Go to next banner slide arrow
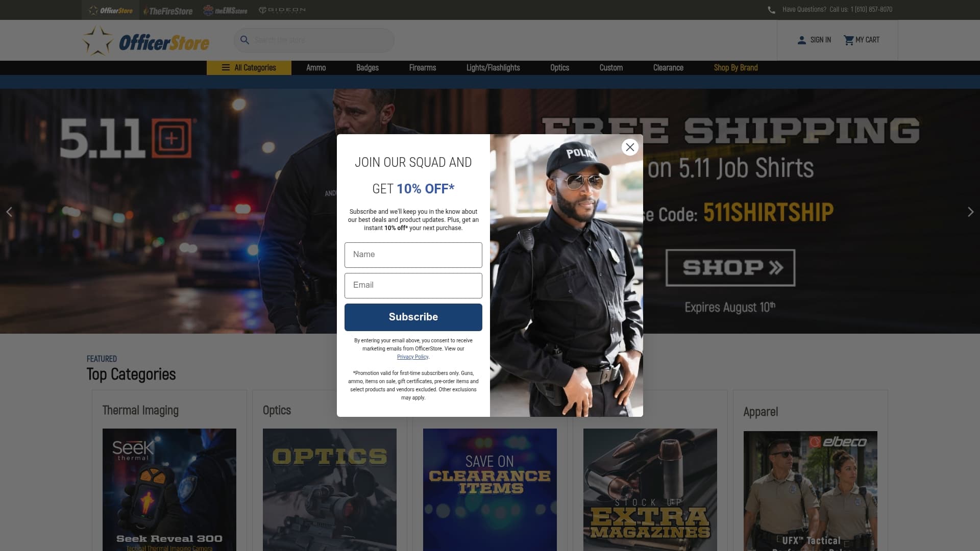The image size is (980, 551). (x=970, y=212)
